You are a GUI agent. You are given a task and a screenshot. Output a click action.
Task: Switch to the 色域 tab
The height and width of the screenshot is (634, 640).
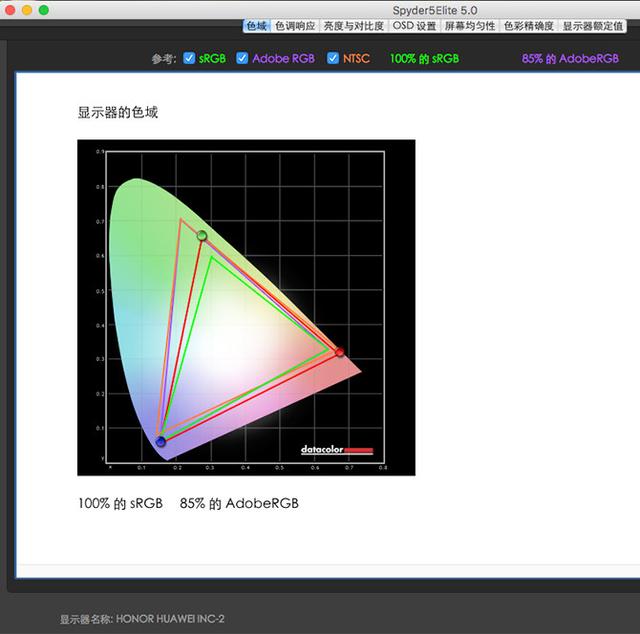[257, 26]
